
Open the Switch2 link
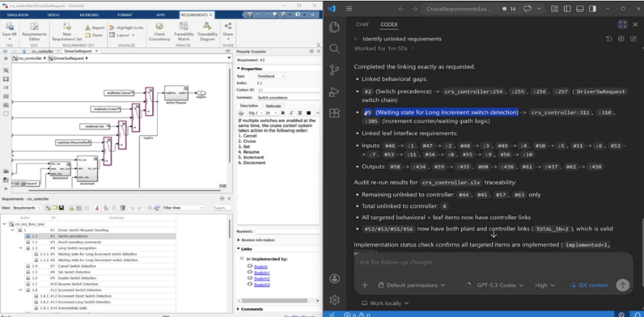[262, 279]
